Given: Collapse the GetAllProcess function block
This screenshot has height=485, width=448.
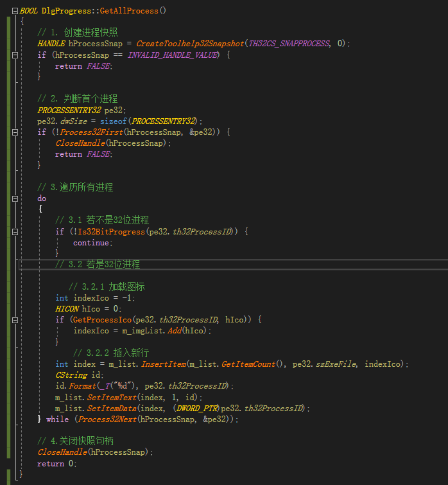Looking at the screenshot, I should 15,11.
